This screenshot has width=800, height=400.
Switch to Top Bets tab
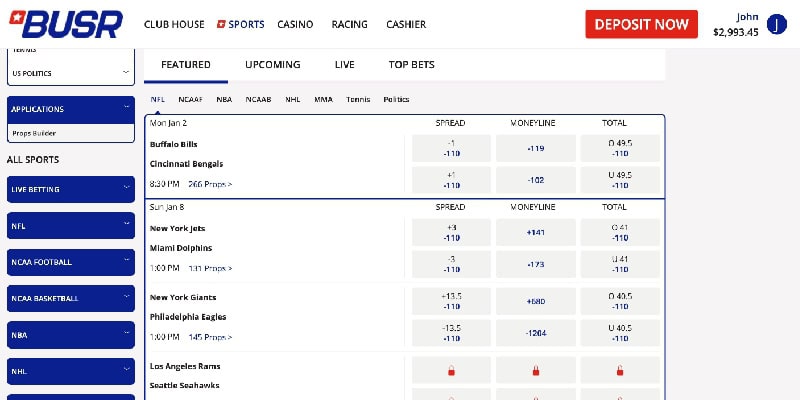(412, 65)
